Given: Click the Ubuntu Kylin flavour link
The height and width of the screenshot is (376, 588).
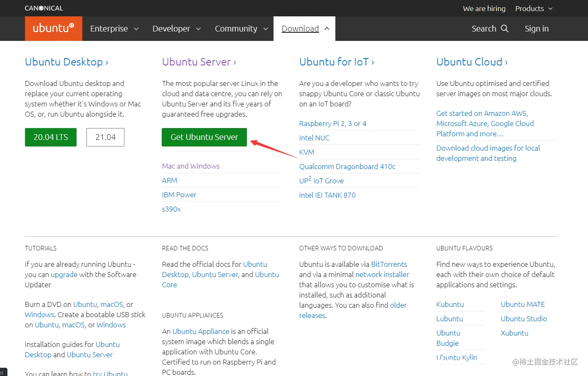Looking at the screenshot, I should pos(457,357).
